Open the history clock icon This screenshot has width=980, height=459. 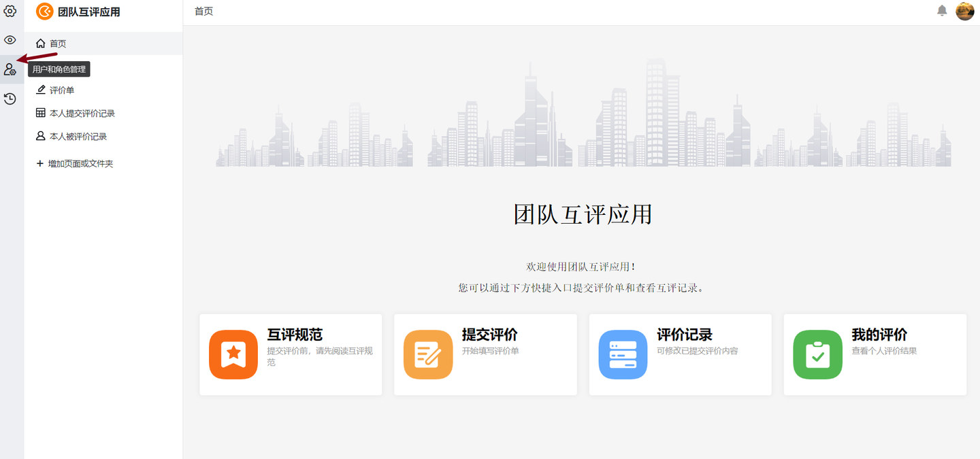click(x=10, y=99)
